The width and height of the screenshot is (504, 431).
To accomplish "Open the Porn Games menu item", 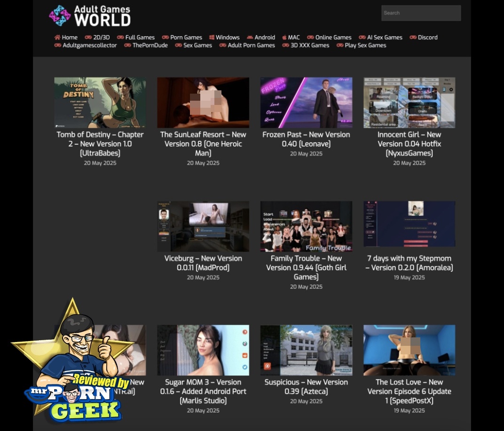I will (186, 37).
